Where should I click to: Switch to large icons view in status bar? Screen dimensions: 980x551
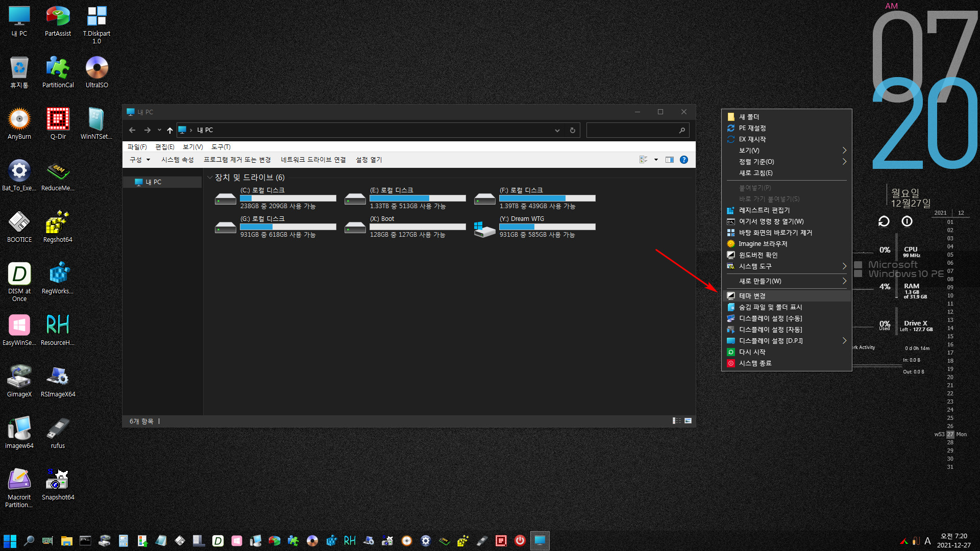[688, 421]
